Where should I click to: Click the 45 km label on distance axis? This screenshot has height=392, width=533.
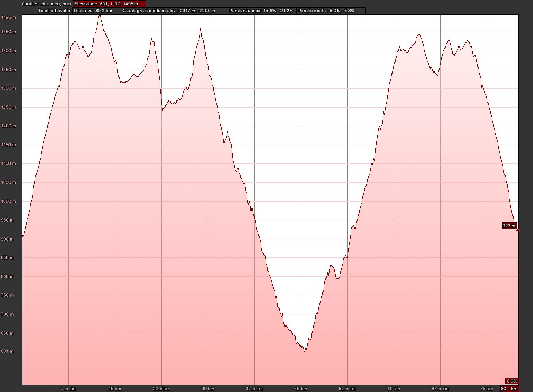[301, 389]
